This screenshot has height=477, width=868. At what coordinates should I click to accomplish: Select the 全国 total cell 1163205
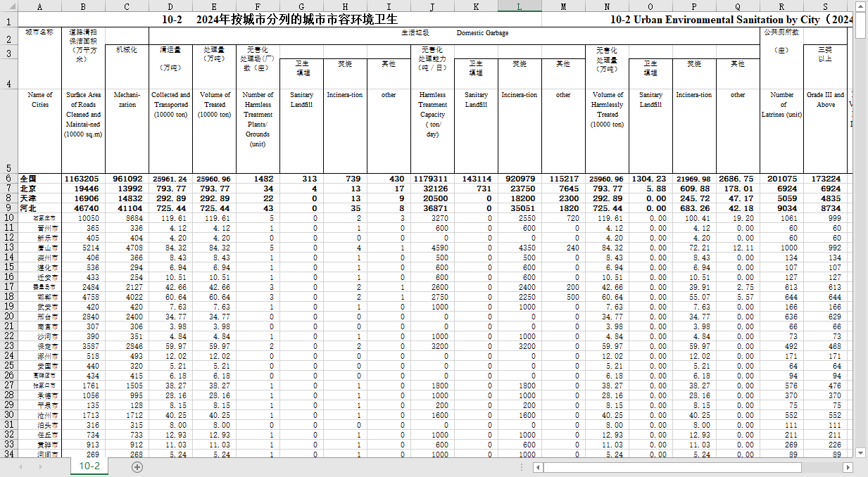click(83, 179)
